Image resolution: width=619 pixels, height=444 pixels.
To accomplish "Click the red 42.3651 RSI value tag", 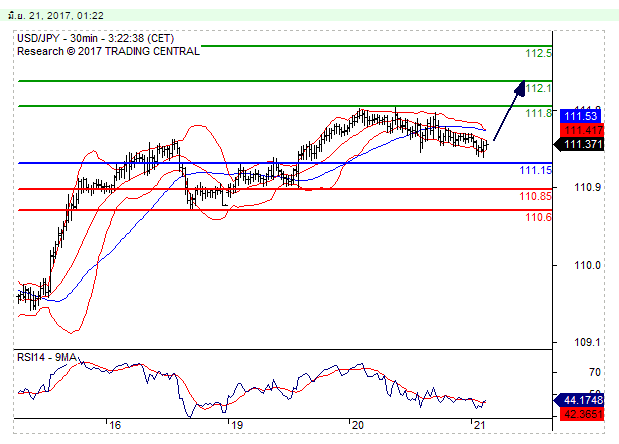I will point(581,411).
